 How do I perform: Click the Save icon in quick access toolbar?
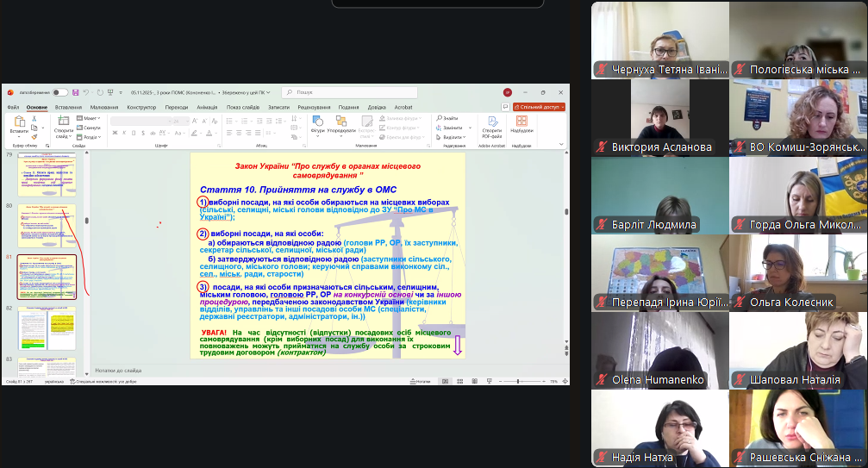point(76,92)
